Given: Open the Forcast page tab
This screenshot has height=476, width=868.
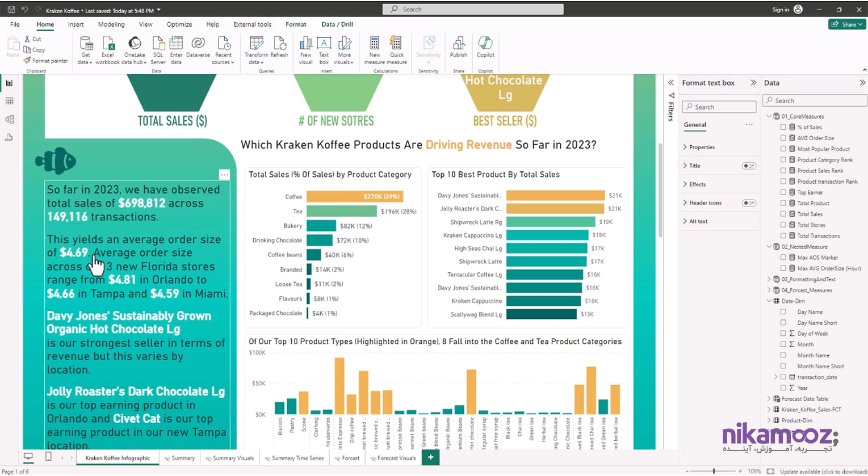Looking at the screenshot, I should coord(347,458).
